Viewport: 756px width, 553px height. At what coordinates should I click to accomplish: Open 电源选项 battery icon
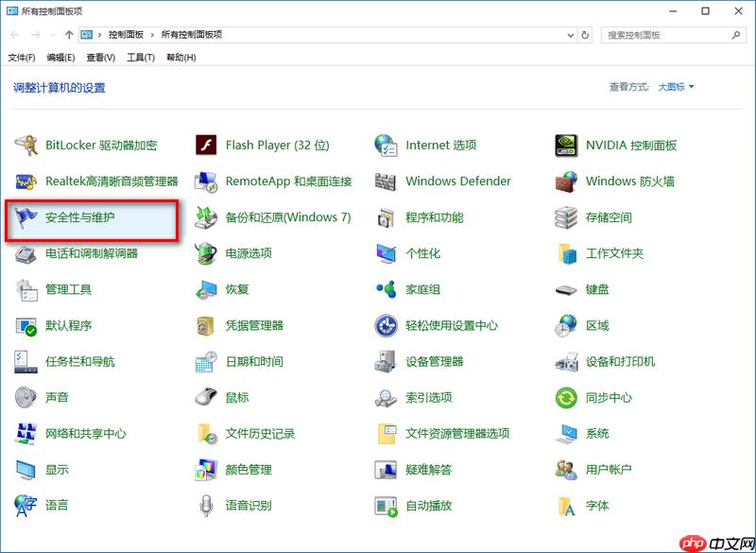(206, 253)
